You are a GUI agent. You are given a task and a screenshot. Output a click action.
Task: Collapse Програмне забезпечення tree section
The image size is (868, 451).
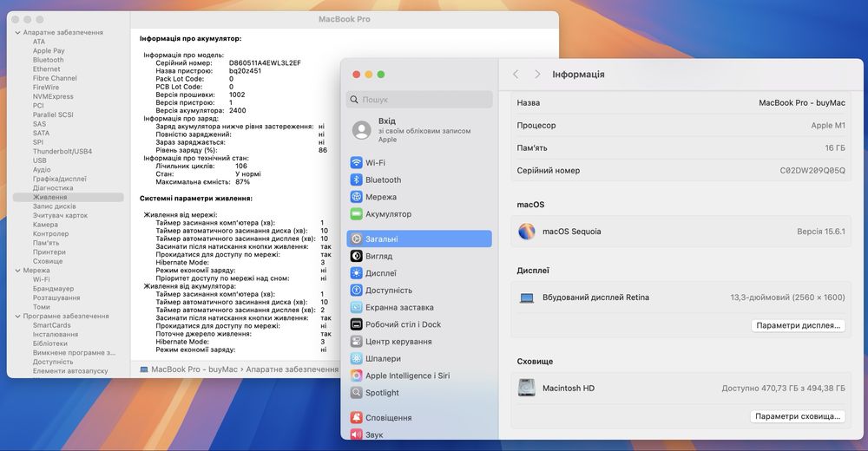[17, 317]
